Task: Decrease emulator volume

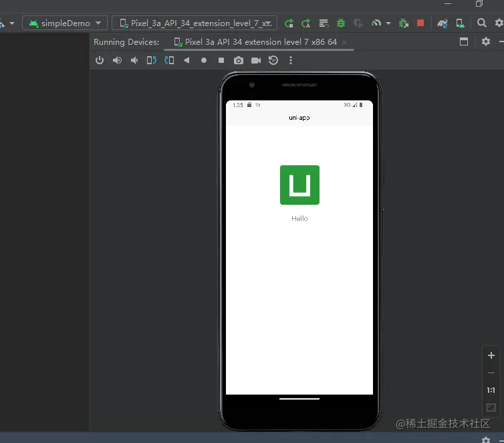Action: [x=134, y=60]
